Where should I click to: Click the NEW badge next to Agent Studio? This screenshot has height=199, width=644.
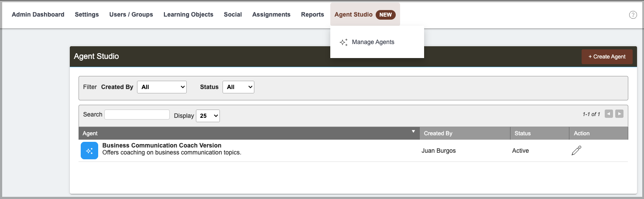[x=385, y=14]
